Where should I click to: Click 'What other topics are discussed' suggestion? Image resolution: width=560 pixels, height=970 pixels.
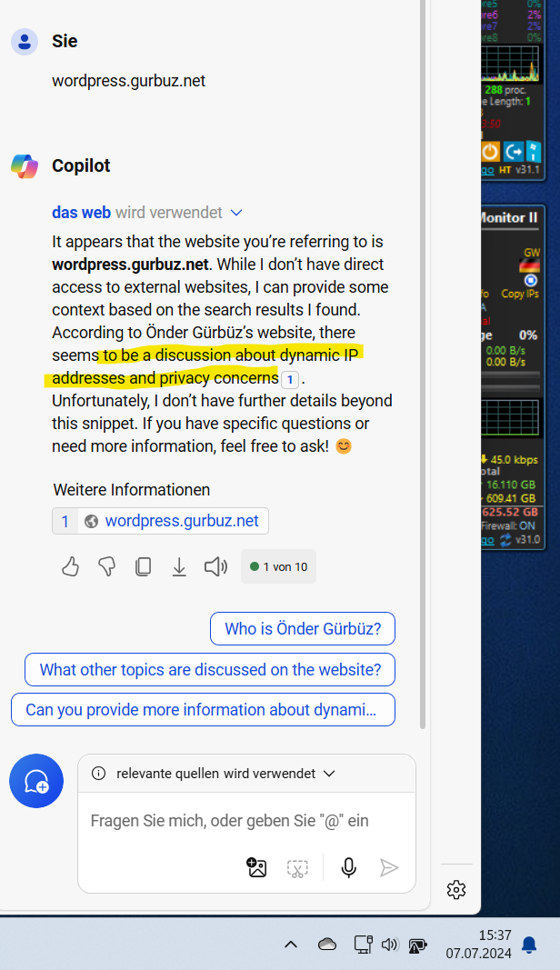(x=210, y=669)
